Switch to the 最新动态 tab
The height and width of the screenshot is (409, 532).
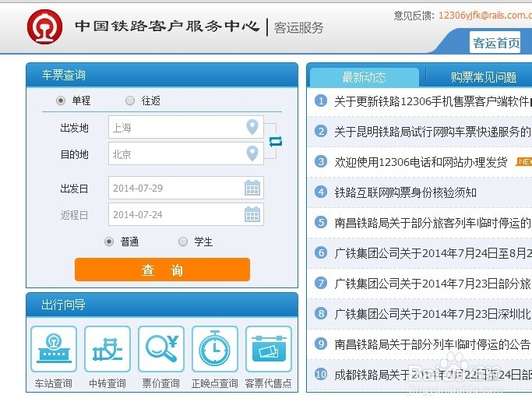point(365,77)
